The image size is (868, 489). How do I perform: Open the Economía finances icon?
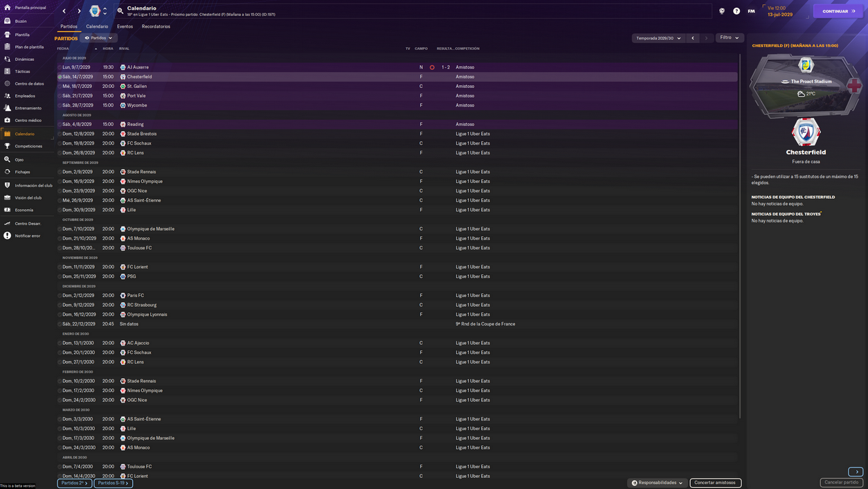click(7, 210)
